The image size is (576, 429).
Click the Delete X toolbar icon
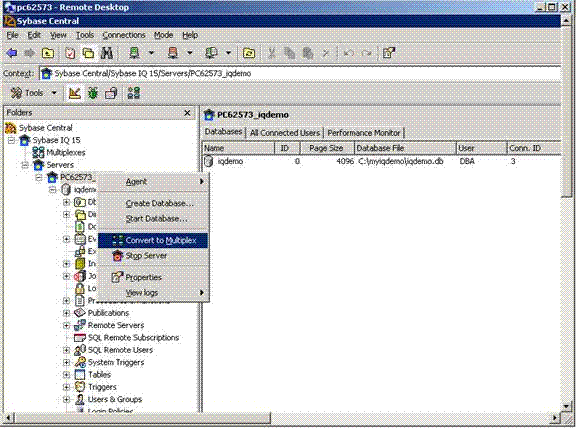tap(325, 54)
